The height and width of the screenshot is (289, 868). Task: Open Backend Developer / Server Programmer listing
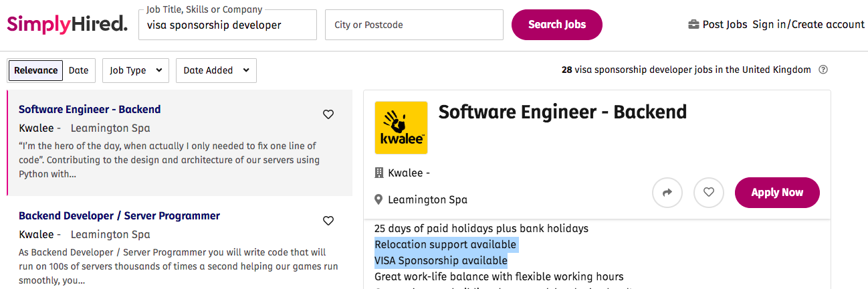[x=119, y=216]
